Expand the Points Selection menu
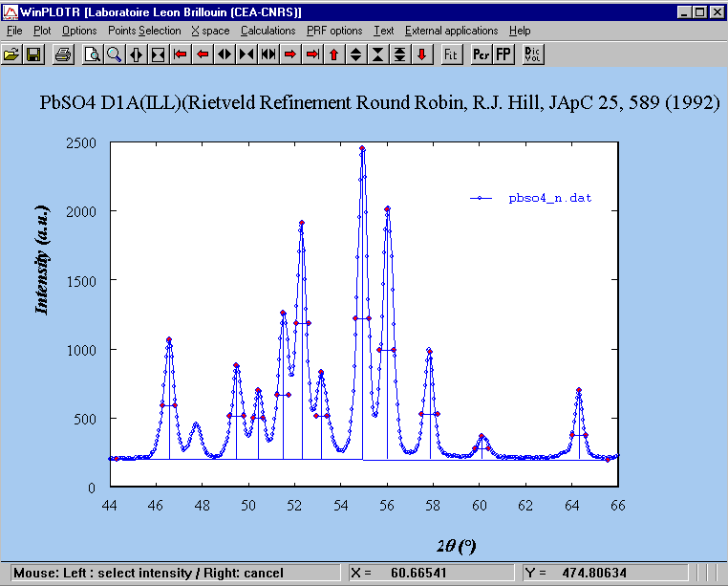 click(x=144, y=31)
